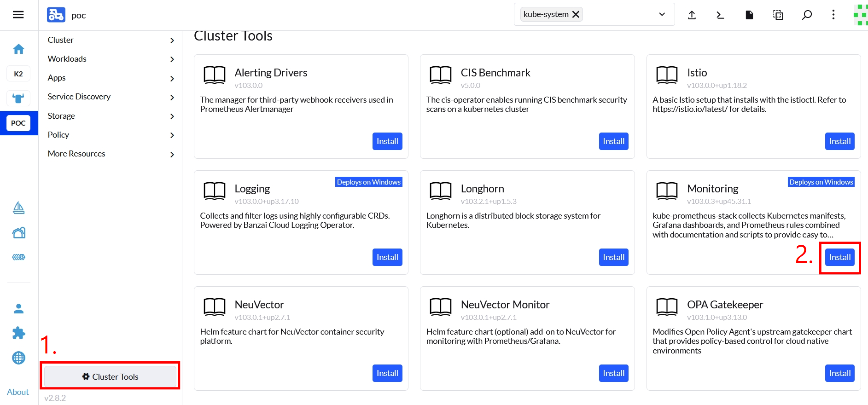Click the Monitoring card title

coord(713,189)
